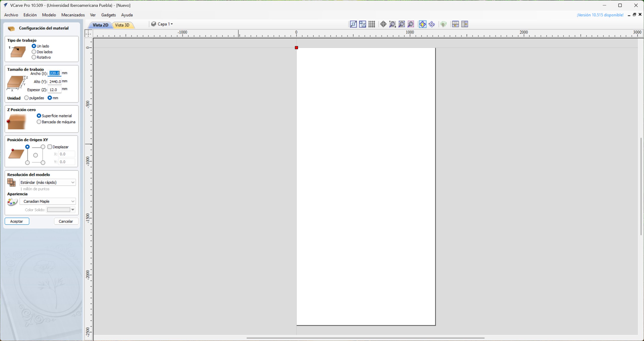Switch to the Vista 3D tab

pos(122,25)
